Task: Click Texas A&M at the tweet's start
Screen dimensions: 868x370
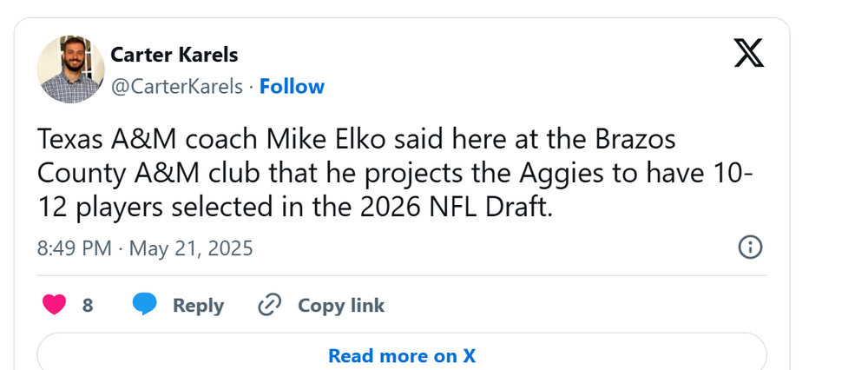Action: tap(95, 140)
